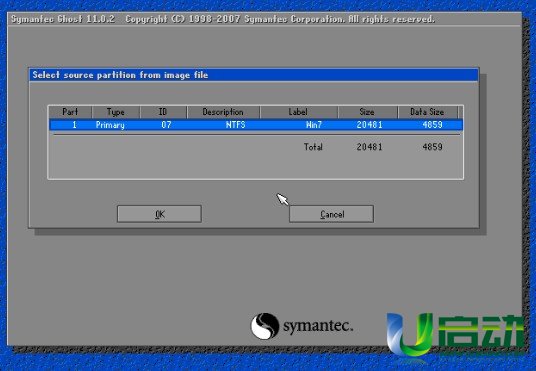The height and width of the screenshot is (371, 536).
Task: Click the 20481 size value in selected row
Action: [x=370, y=125]
